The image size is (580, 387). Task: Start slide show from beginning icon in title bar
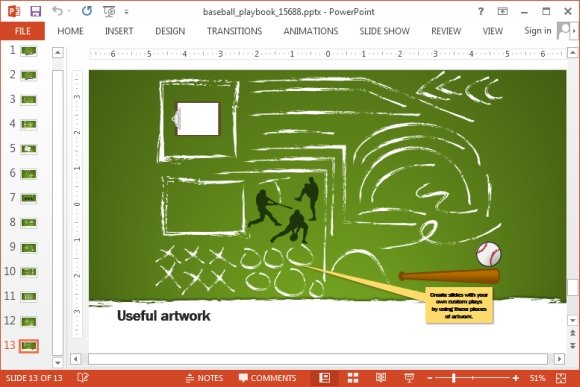point(109,11)
